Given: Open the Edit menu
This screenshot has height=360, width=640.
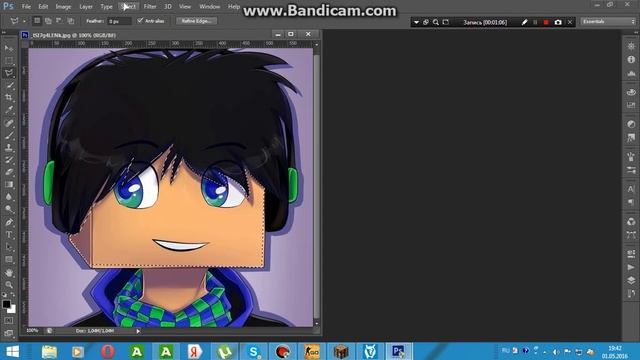Looking at the screenshot, I should 43,7.
